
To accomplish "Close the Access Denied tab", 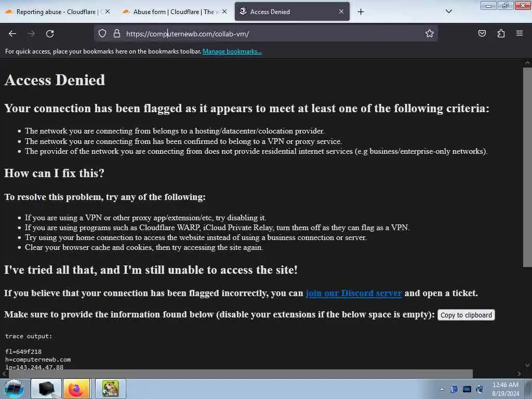I will [x=341, y=11].
